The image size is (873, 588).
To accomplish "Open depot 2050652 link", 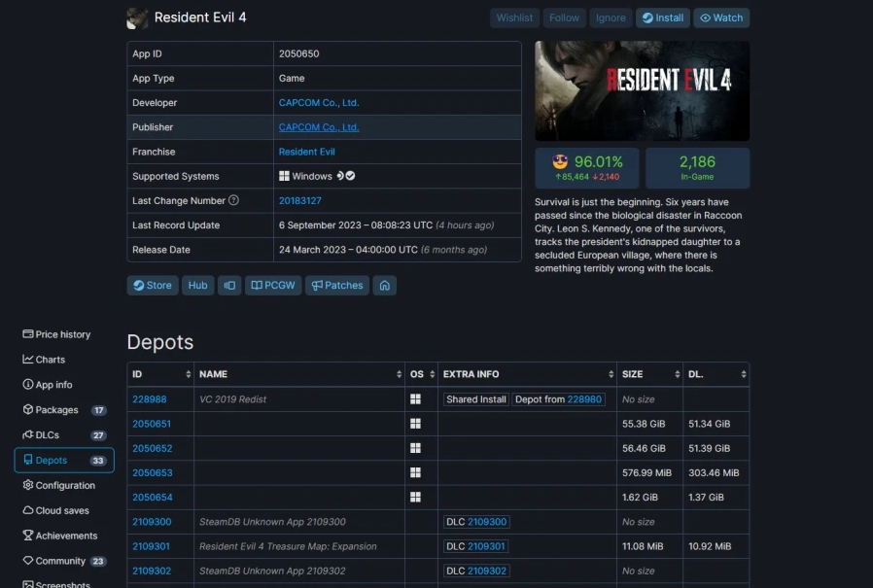I will (152, 448).
